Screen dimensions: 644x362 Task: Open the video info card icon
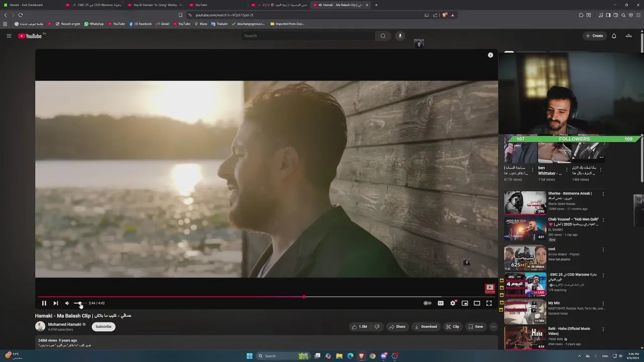pos(491,55)
